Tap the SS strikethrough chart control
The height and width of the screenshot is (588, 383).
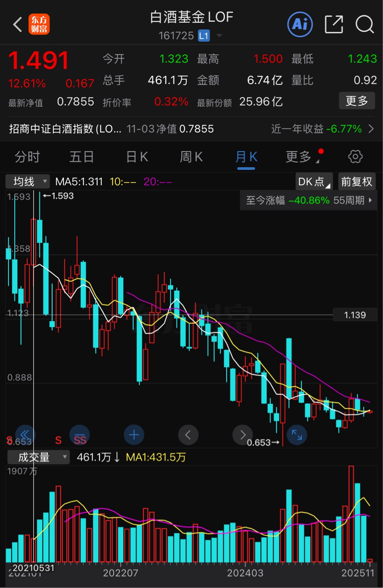click(79, 435)
